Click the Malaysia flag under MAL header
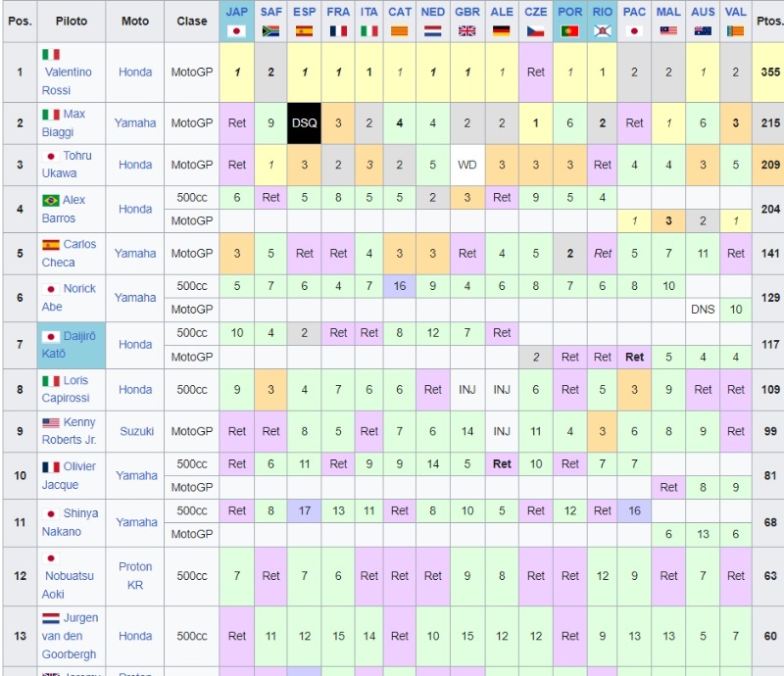 (x=668, y=31)
